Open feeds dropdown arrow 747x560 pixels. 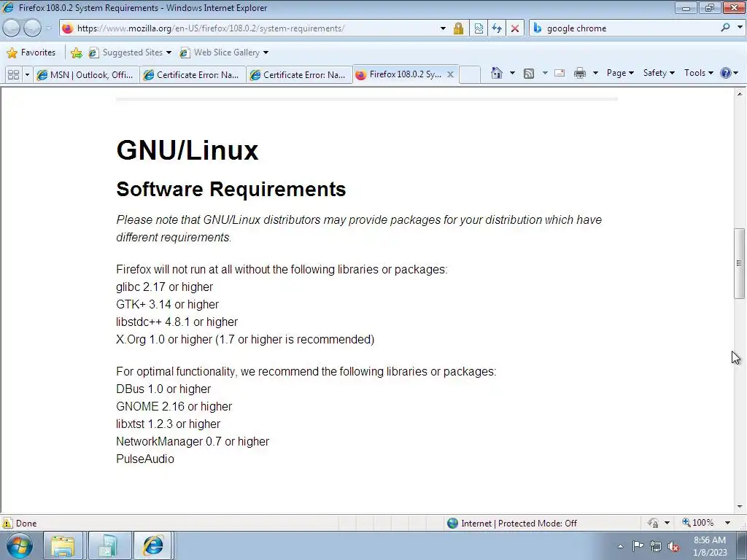pyautogui.click(x=544, y=74)
